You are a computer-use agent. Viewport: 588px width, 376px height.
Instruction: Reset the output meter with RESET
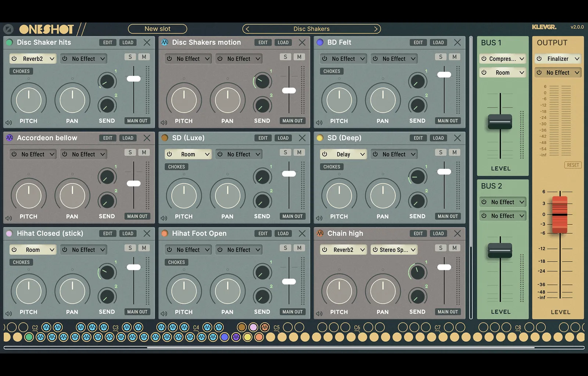click(573, 165)
